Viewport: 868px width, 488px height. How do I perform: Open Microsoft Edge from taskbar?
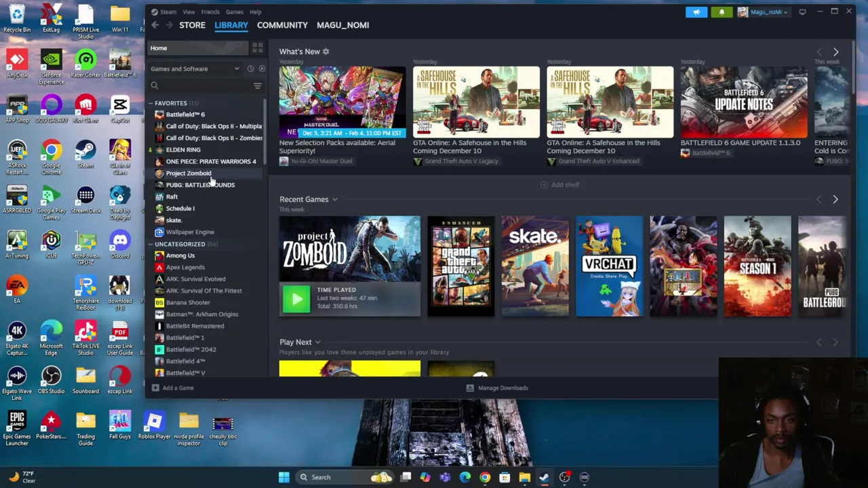click(x=465, y=477)
